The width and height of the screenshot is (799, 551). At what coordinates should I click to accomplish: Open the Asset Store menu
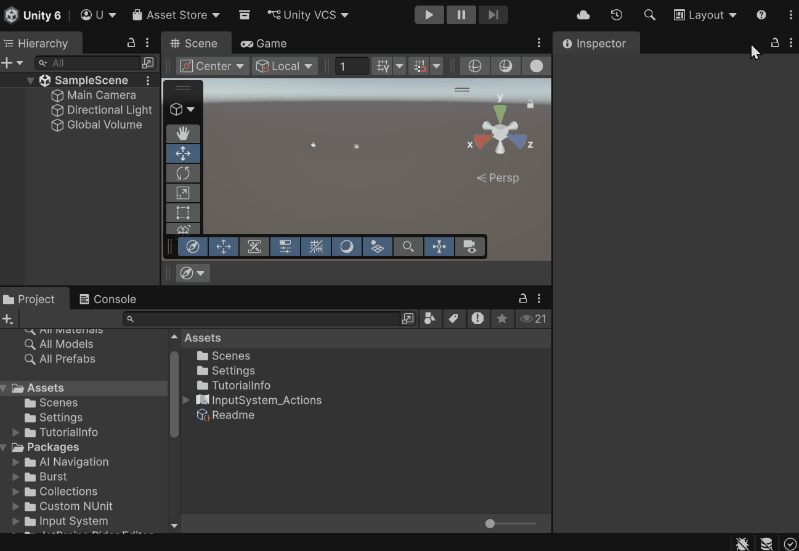click(176, 15)
